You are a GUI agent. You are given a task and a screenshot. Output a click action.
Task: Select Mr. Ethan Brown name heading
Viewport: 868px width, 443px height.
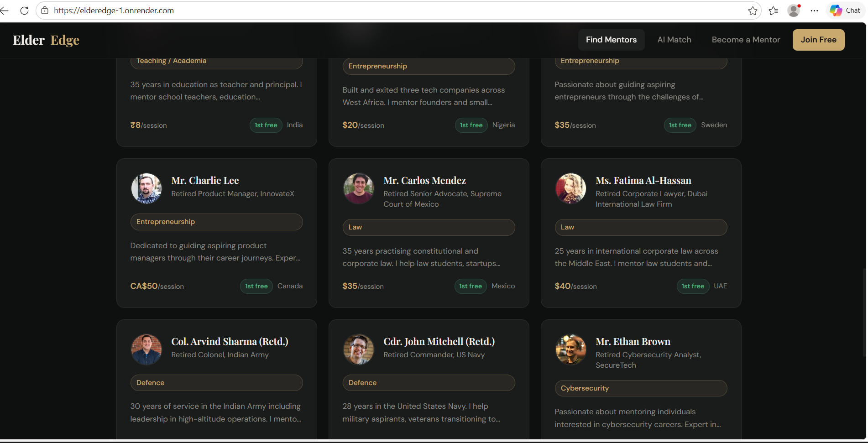pos(633,342)
